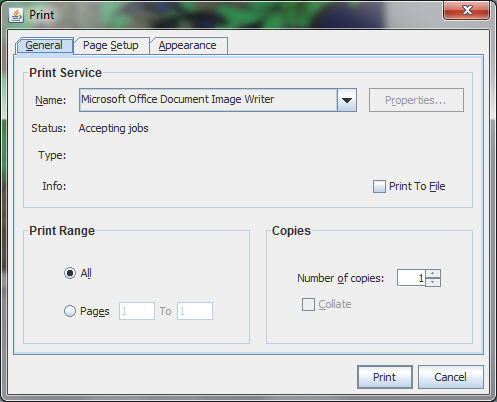
Task: Click the Number of copies text field
Action: (x=411, y=278)
